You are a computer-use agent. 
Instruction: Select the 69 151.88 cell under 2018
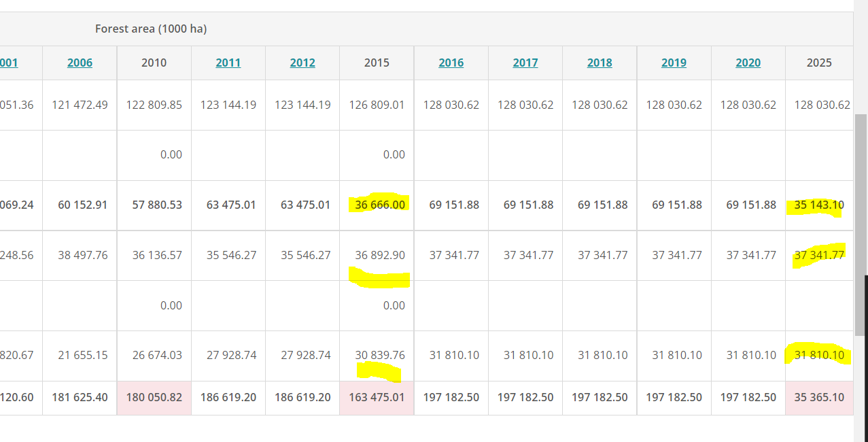600,205
